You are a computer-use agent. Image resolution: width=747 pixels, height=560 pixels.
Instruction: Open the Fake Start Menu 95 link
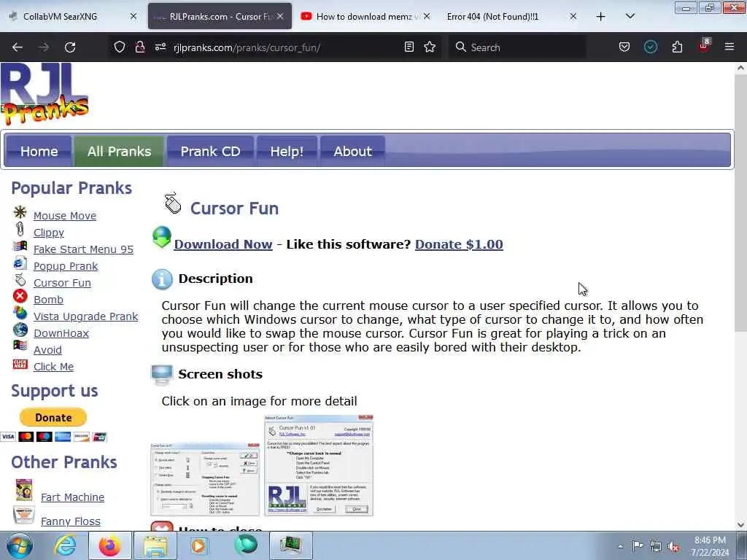point(83,249)
